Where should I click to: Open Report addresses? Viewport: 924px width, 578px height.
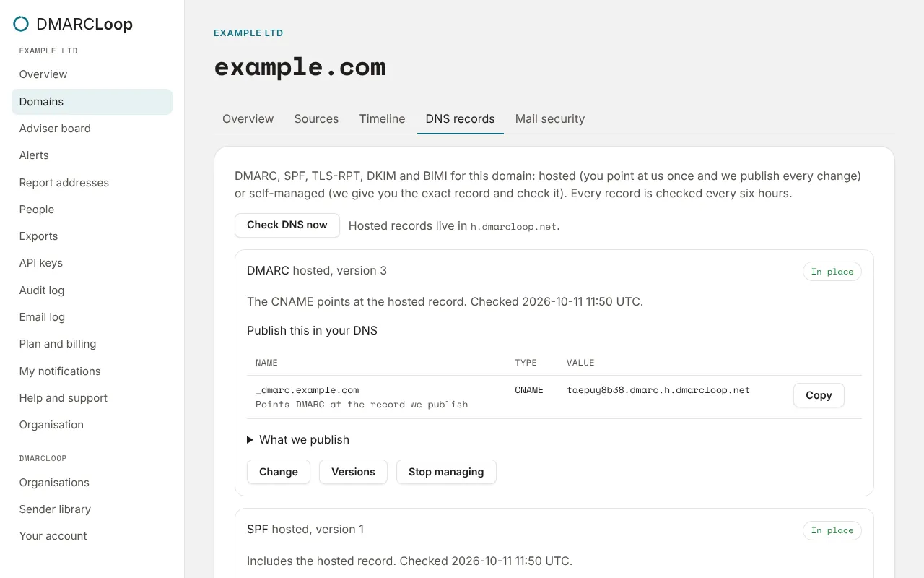[92, 183]
